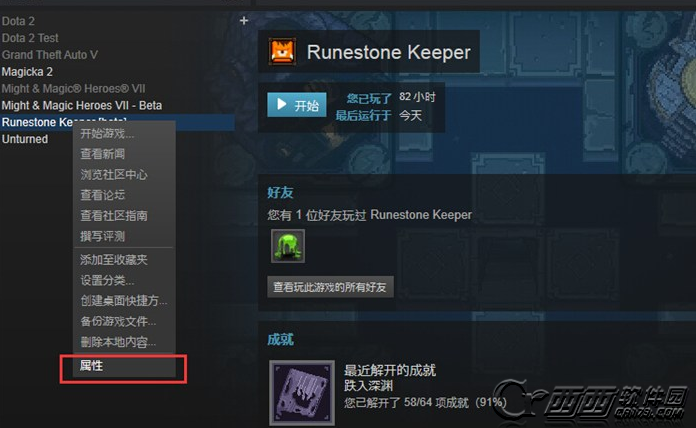696x428 pixels.
Task: Click the play triangle on 开始 button
Action: [x=281, y=104]
